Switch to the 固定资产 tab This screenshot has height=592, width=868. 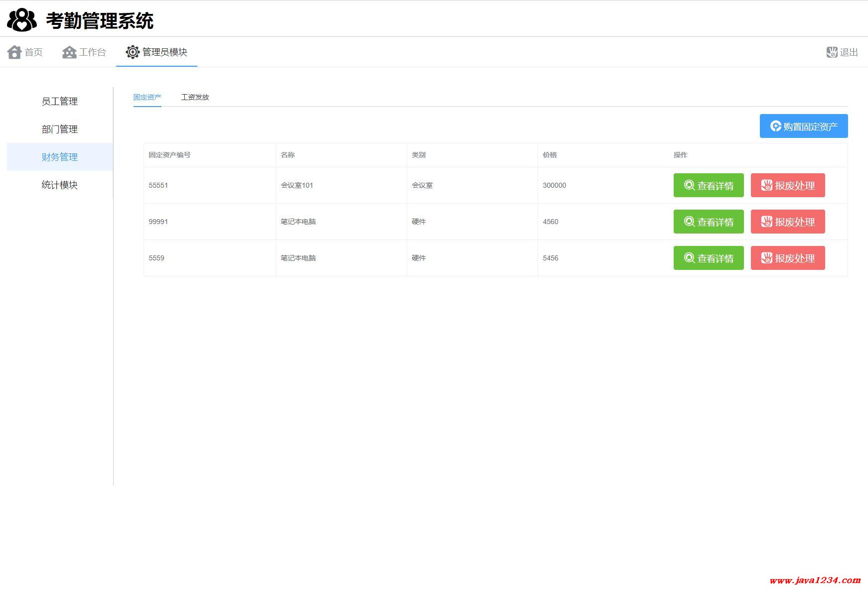pos(147,97)
